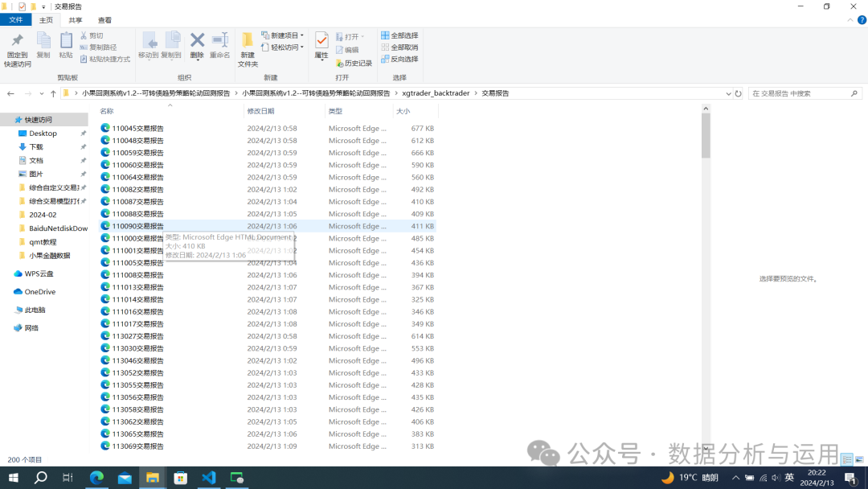Click the Delete icon in ribbon
This screenshot has width=868, height=489.
tap(197, 45)
